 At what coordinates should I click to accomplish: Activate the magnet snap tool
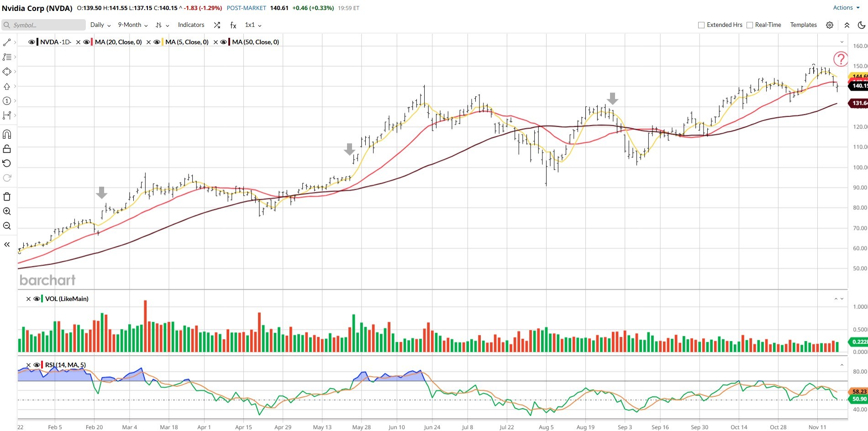pyautogui.click(x=7, y=134)
